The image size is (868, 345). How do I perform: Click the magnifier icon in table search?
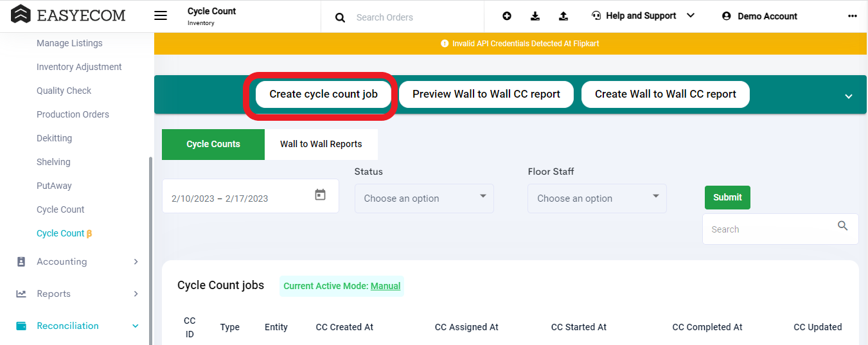[843, 226]
